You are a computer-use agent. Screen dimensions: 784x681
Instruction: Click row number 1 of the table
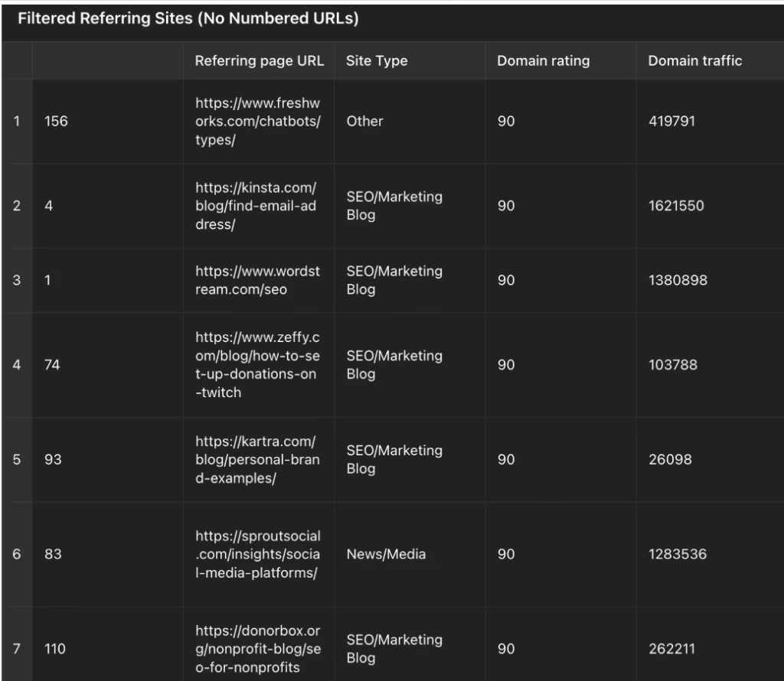[x=17, y=121]
